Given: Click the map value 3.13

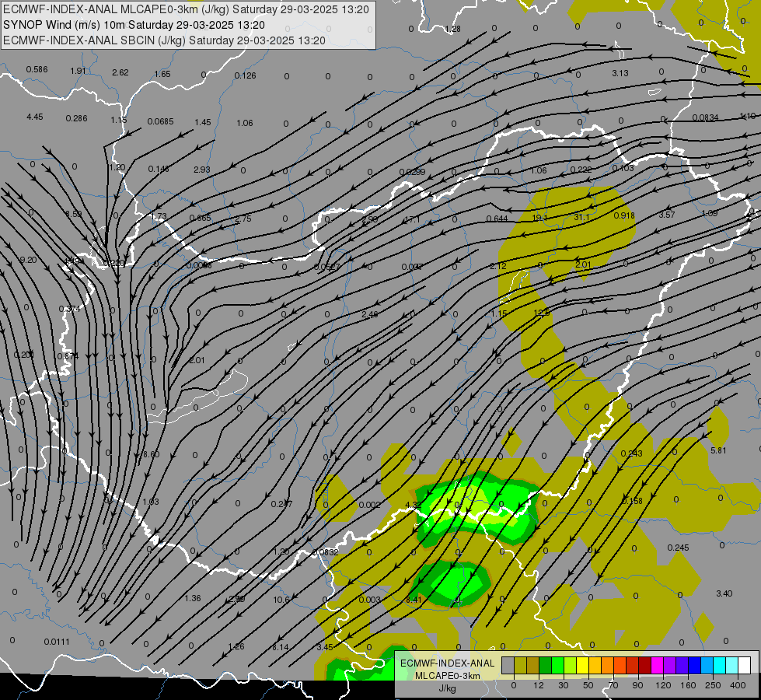Looking at the screenshot, I should tap(620, 73).
